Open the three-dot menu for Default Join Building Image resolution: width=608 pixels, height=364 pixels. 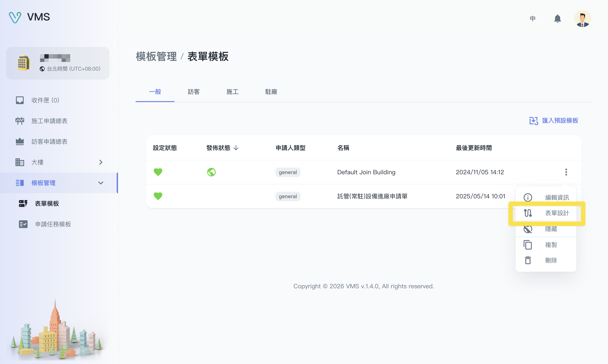[566, 172]
